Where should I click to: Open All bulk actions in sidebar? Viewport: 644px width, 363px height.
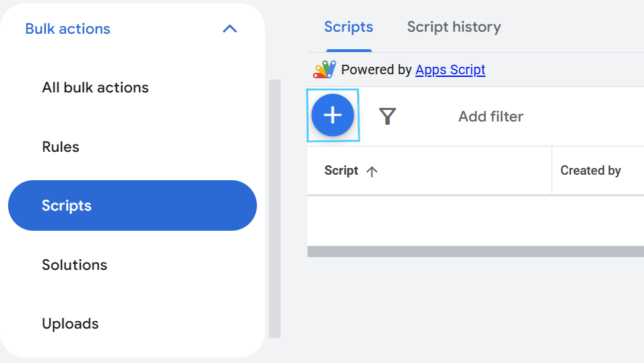pyautogui.click(x=95, y=88)
